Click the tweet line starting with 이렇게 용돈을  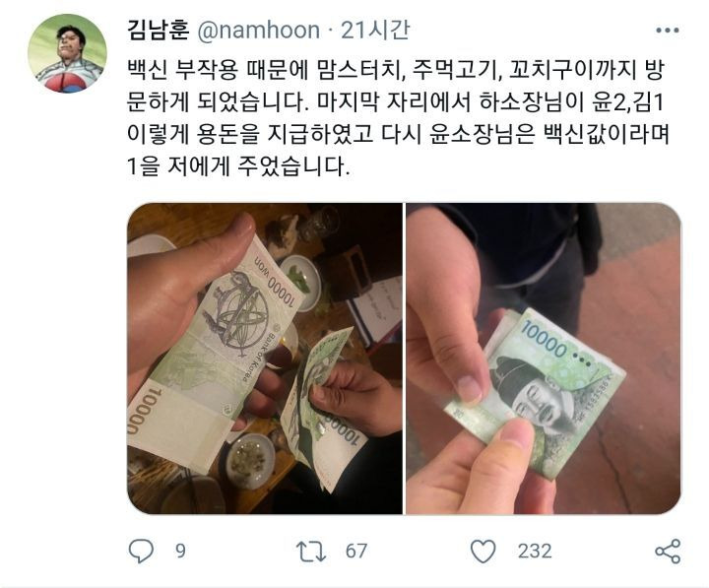(x=398, y=134)
